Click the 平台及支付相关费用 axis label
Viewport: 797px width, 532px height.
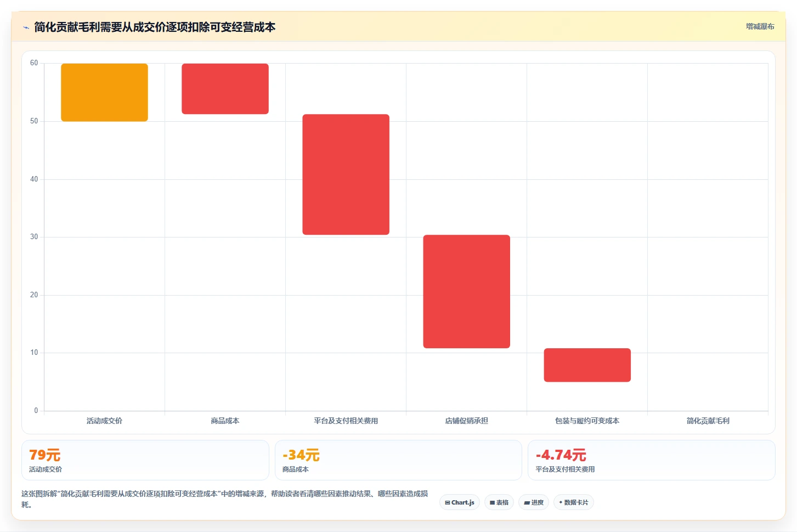pyautogui.click(x=346, y=421)
